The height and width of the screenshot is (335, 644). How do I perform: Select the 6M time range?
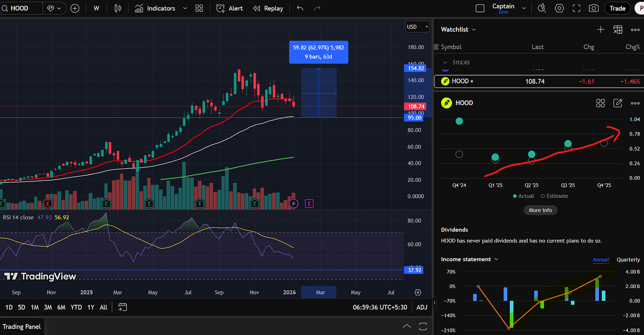pos(61,307)
